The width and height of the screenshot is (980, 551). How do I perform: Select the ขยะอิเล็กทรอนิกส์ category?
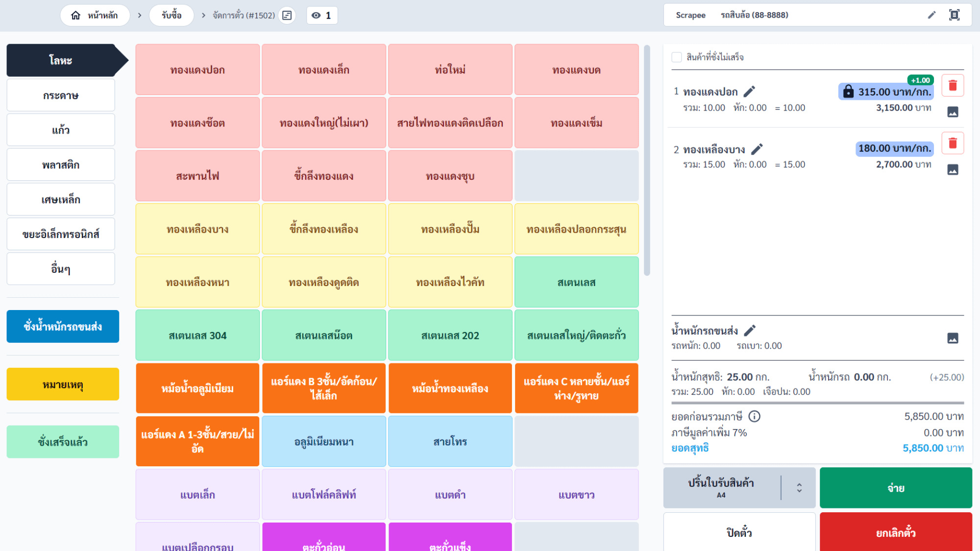tap(61, 234)
